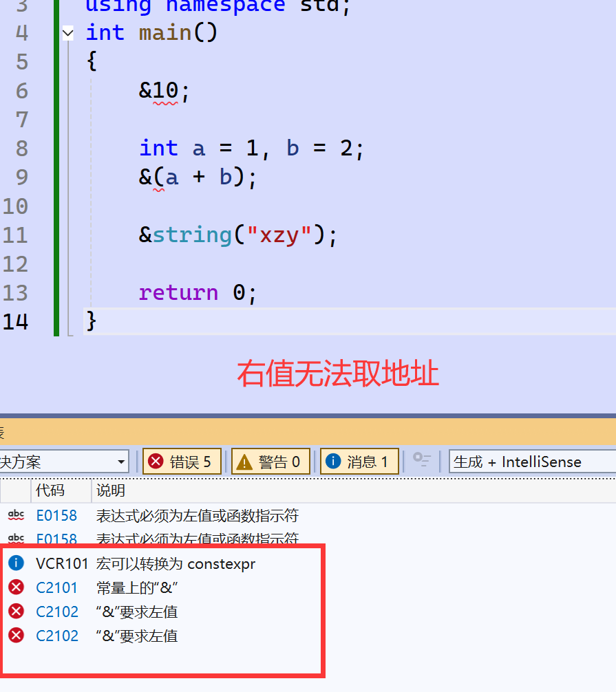Click the 说明 column header
This screenshot has width=616, height=692.
point(110,491)
